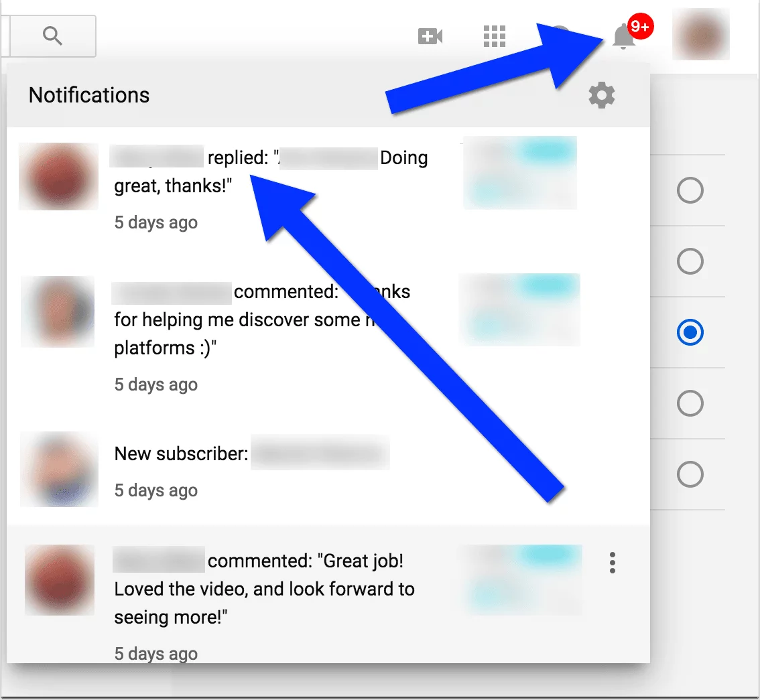Open options menu for 'Great job!' notification
Screen dimensions: 760x700
coord(613,563)
